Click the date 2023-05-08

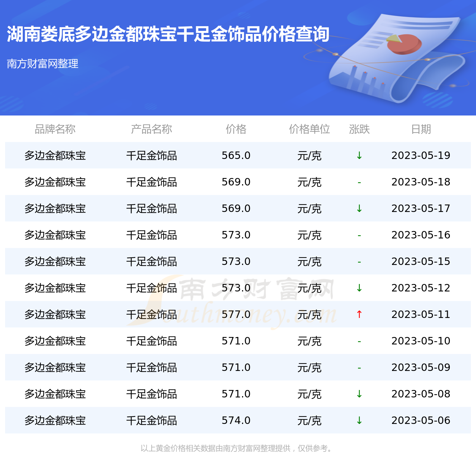click(x=421, y=394)
